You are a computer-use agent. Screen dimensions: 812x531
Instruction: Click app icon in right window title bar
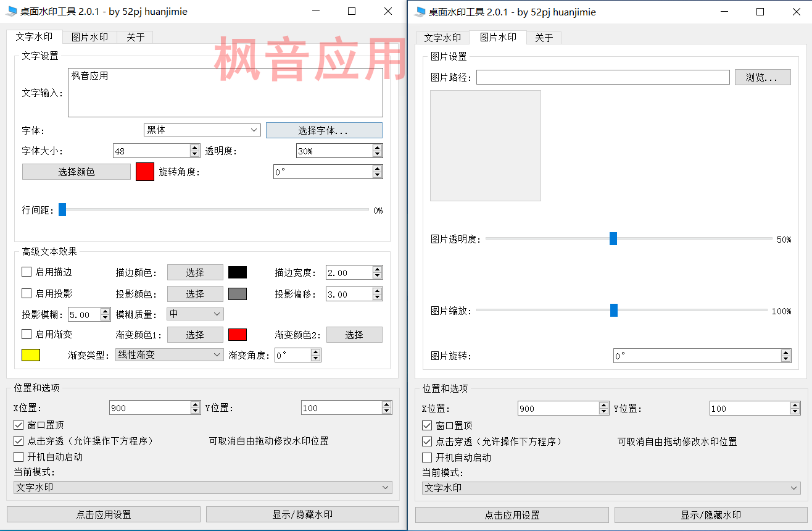coord(420,11)
